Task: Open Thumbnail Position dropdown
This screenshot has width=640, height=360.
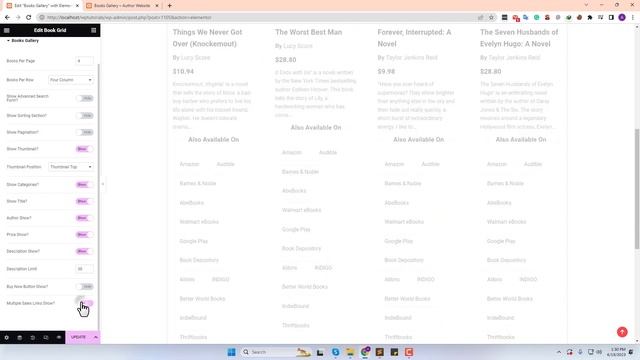Action: tap(71, 167)
